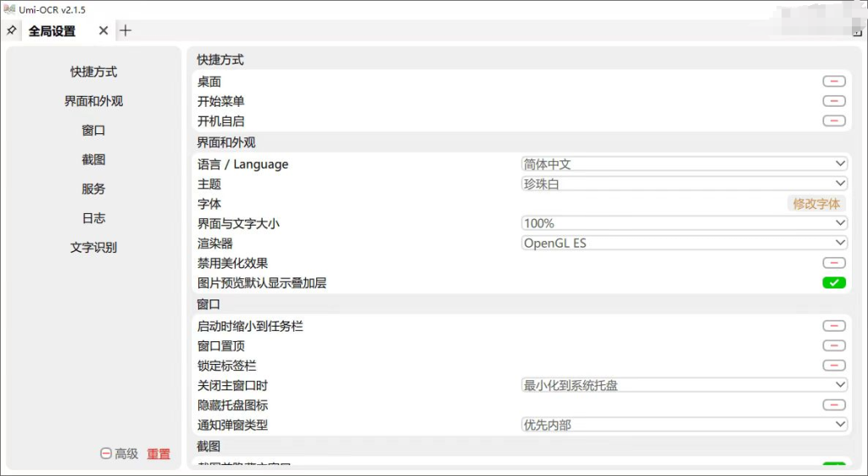The image size is (868, 476).
Task: Click the red 重置 reset button
Action: (159, 454)
